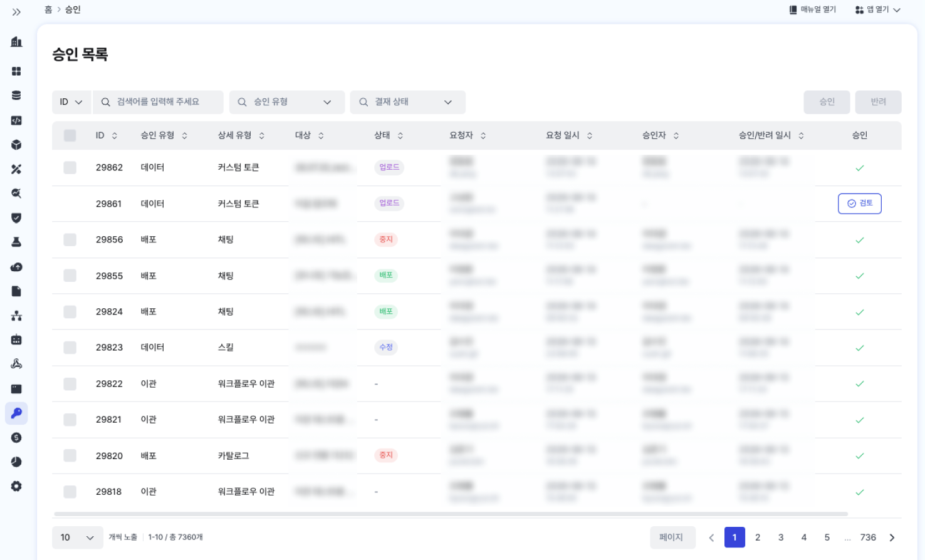Sort by the 요청 일시 column header
The height and width of the screenshot is (560, 925).
pos(569,135)
